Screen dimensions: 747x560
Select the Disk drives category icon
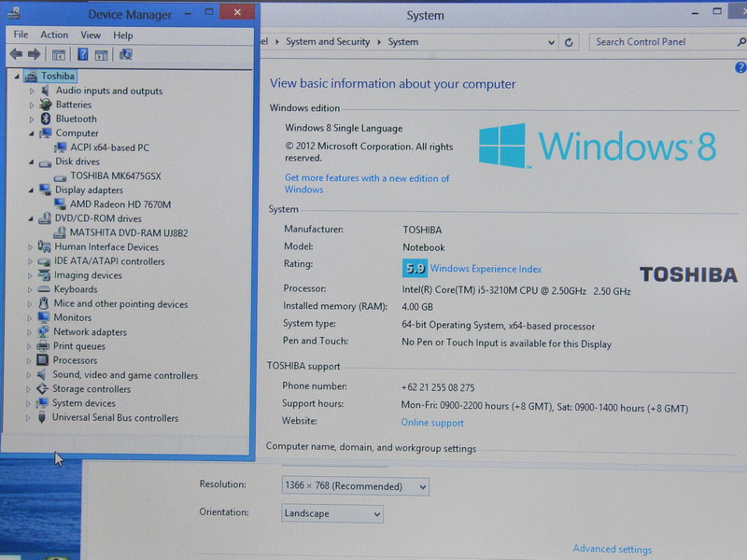tap(45, 162)
